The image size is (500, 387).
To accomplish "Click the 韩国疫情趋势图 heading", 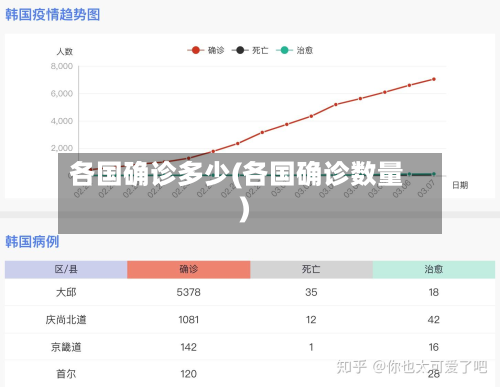I will 53,15.
